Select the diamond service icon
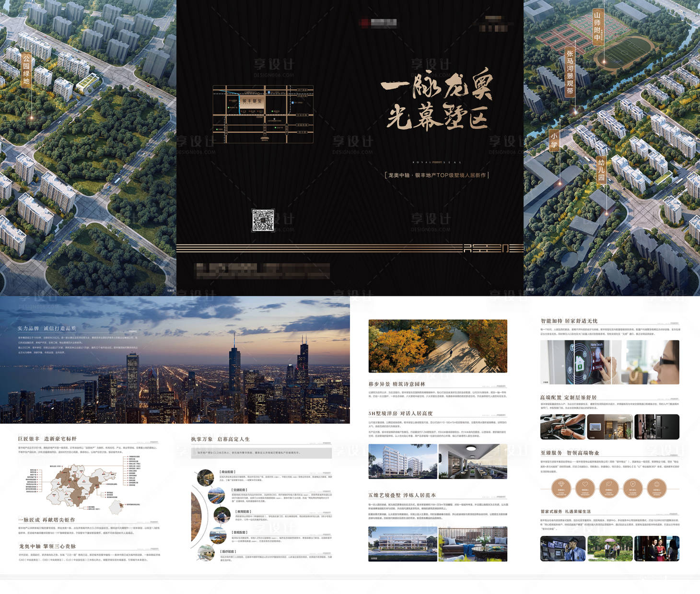The image size is (700, 594). pos(562,485)
